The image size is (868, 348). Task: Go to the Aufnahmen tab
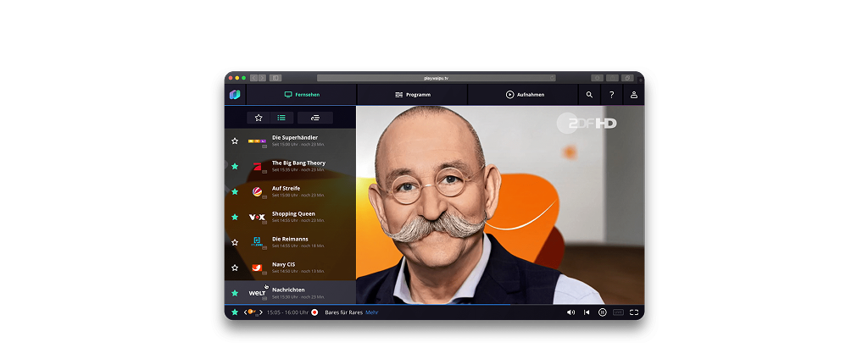click(x=524, y=95)
